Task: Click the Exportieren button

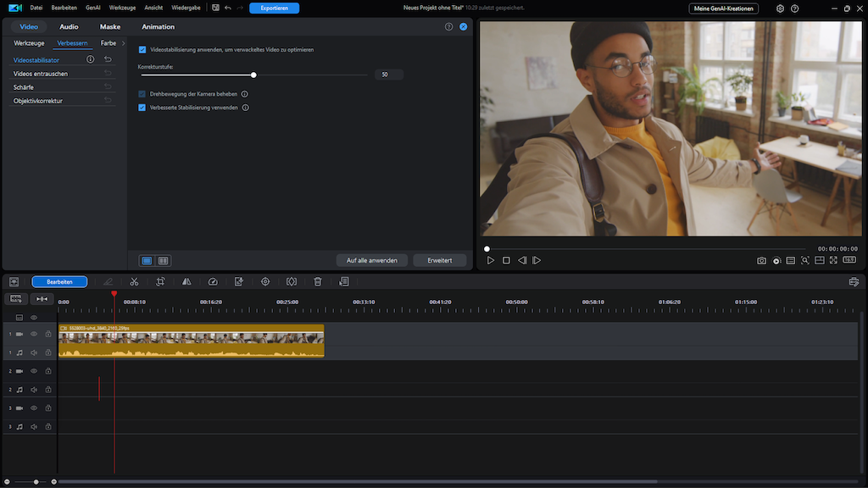Action: click(274, 8)
